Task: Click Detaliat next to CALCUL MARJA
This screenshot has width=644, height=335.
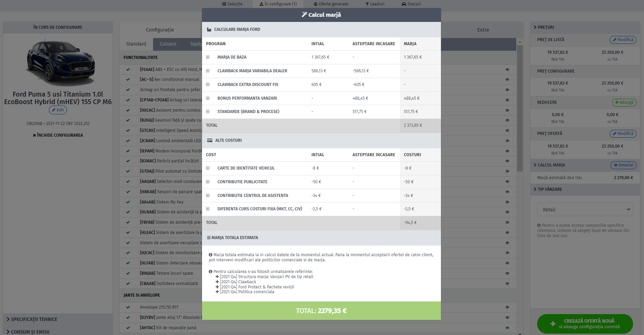Action: [623, 165]
